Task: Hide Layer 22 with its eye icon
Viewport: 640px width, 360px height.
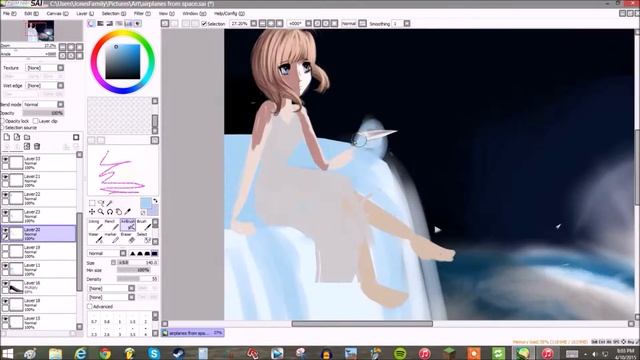Action: [x=5, y=195]
